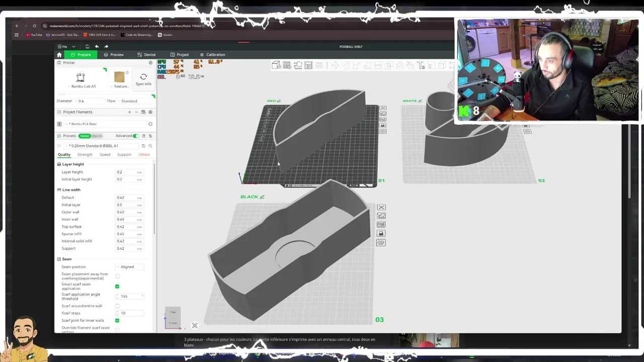Open the nozzle Diameter 0.4 dropdown
Screen dimensions: 644x362
pyautogui.click(x=88, y=101)
